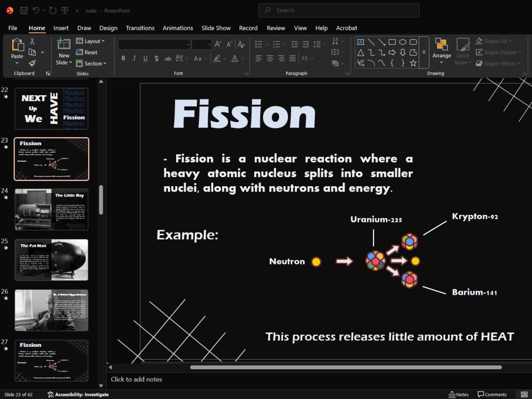Select the Rectangle shape
The image size is (532, 399).
click(x=392, y=42)
